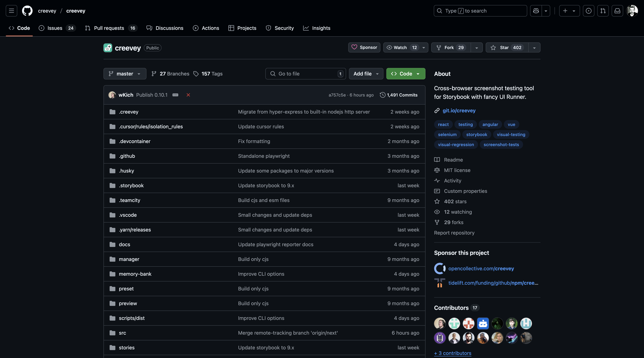The width and height of the screenshot is (644, 358).
Task: Open the .storybook folder
Action: tap(131, 185)
